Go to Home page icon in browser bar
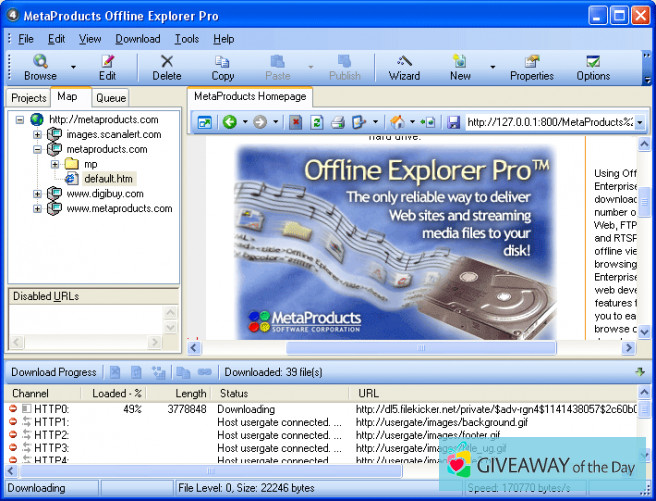The width and height of the screenshot is (656, 501). (398, 122)
